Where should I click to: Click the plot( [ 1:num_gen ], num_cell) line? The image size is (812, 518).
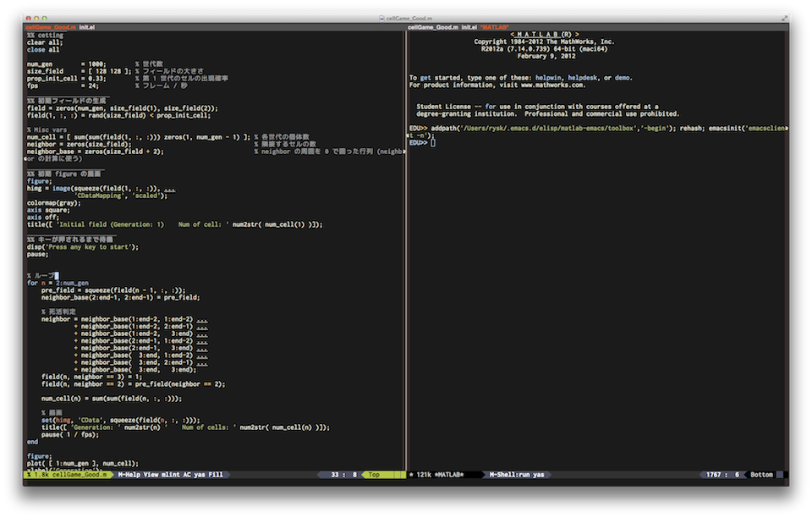(83, 464)
